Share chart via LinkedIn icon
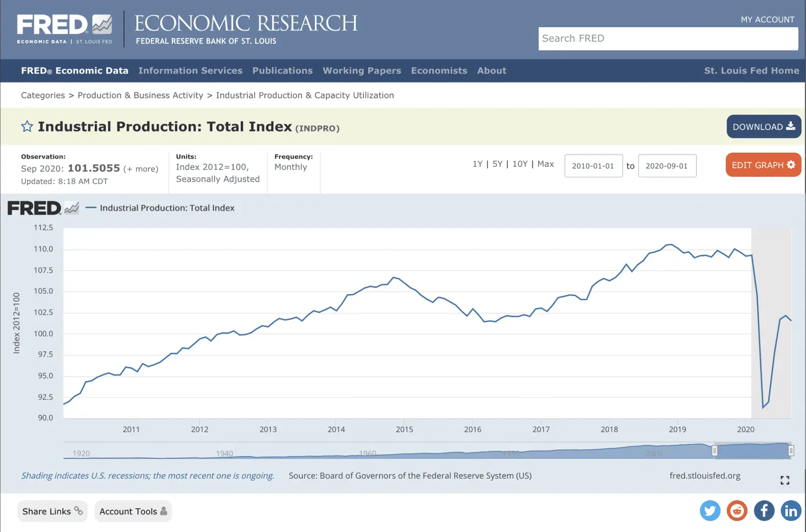The height and width of the screenshot is (532, 806). (x=791, y=511)
